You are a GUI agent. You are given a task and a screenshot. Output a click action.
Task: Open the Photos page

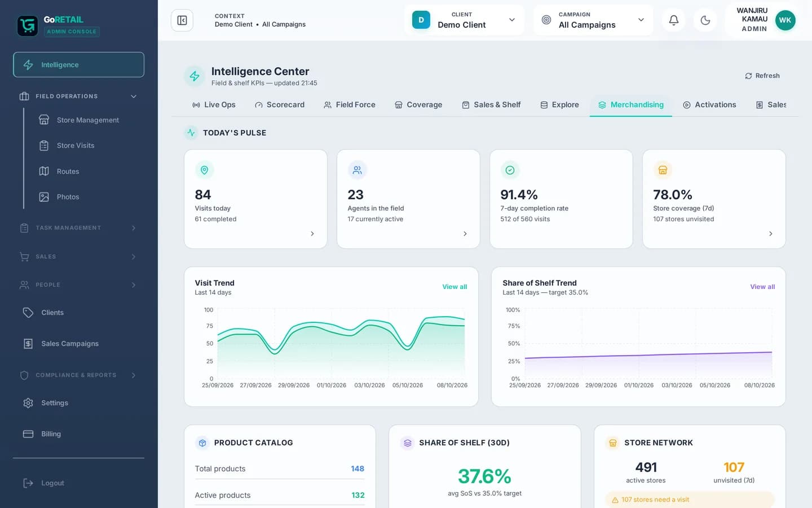pos(67,197)
